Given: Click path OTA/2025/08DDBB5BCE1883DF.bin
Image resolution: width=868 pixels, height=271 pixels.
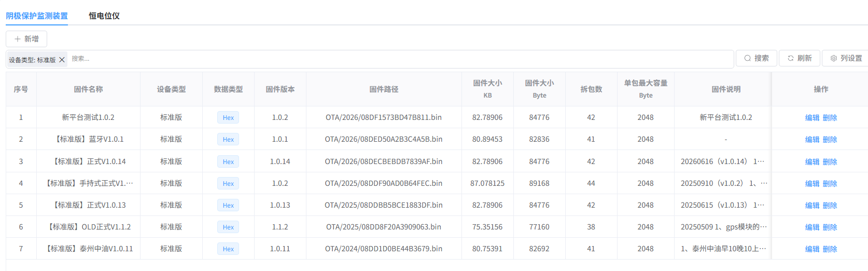Looking at the screenshot, I should pyautogui.click(x=384, y=205).
